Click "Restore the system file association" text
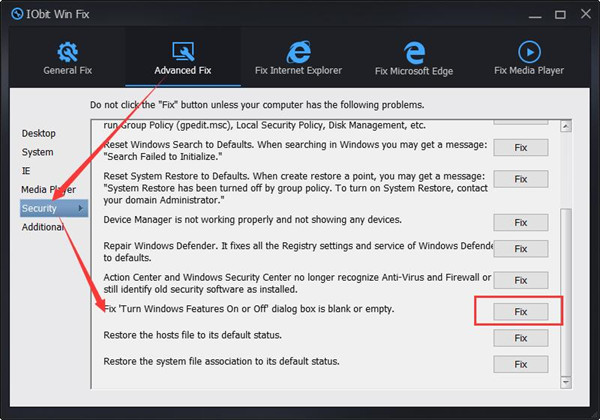 222,361
